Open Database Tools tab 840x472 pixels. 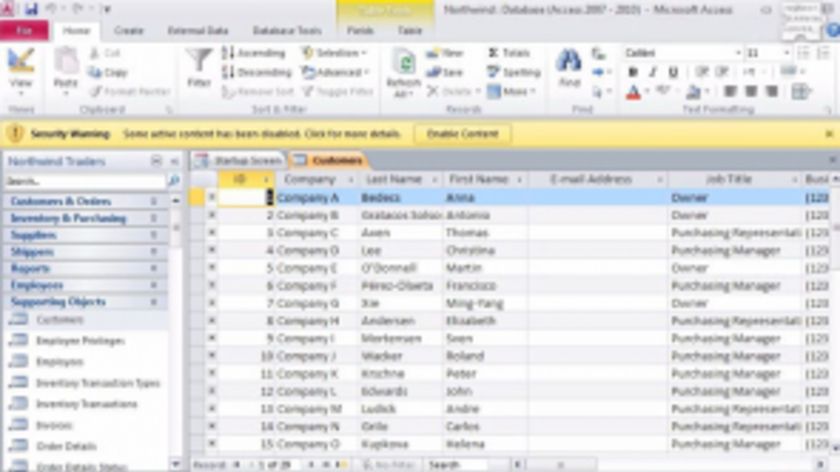click(x=287, y=31)
